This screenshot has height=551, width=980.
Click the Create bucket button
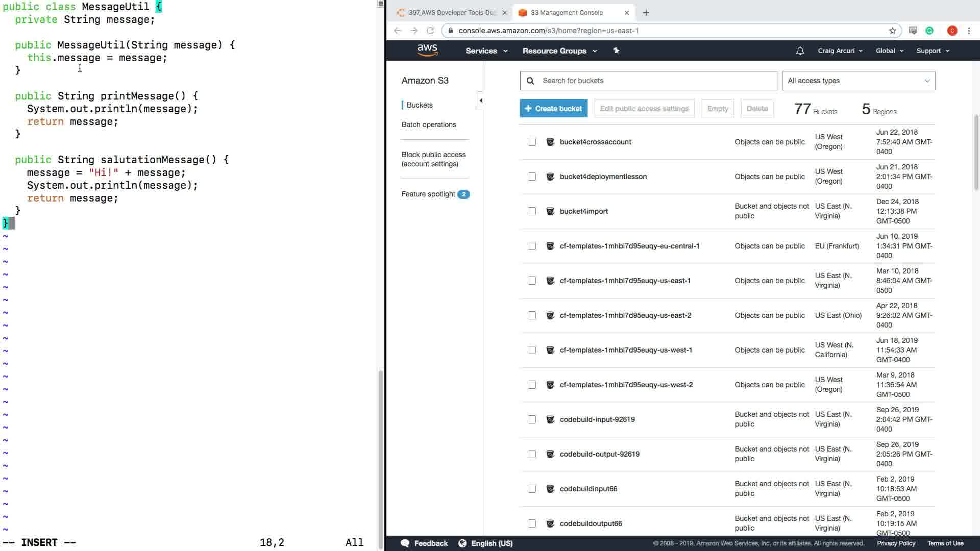click(553, 109)
